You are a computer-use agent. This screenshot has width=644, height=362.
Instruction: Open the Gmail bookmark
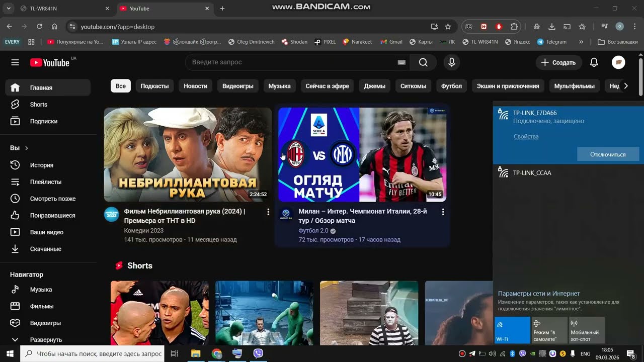[x=391, y=42]
